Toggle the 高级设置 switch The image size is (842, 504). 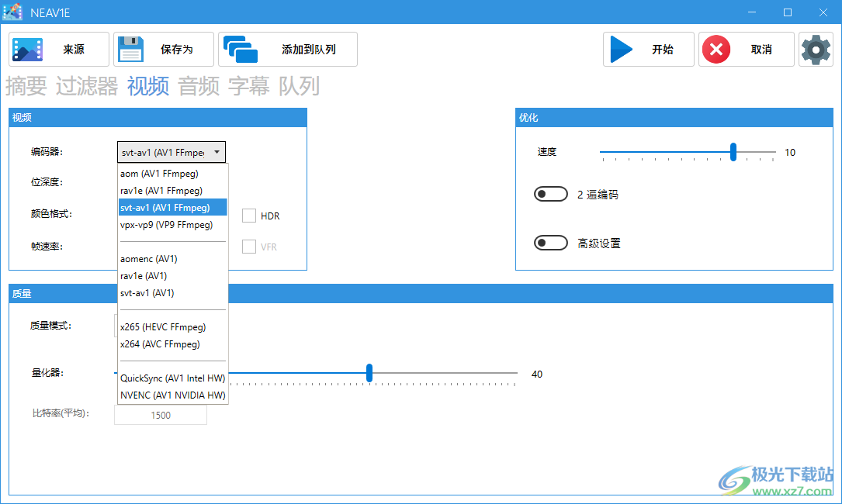click(x=550, y=243)
